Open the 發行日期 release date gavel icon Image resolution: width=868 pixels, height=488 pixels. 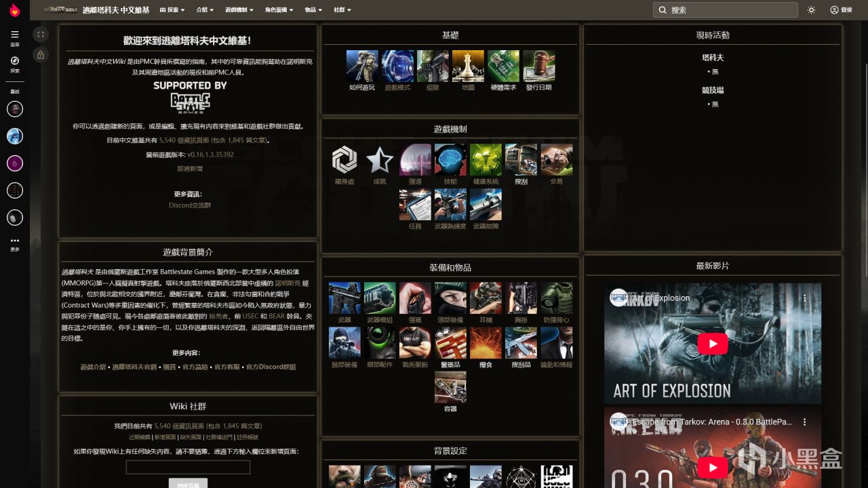538,66
